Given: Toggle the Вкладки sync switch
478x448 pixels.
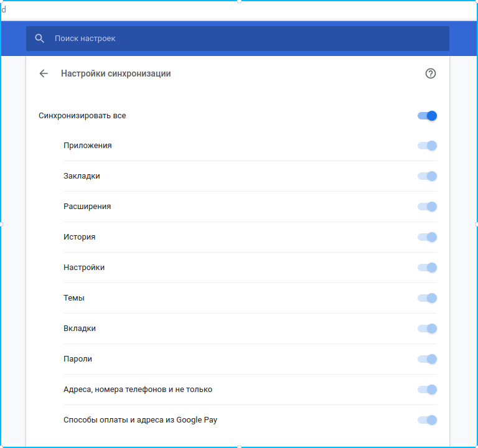Looking at the screenshot, I should pyautogui.click(x=427, y=329).
